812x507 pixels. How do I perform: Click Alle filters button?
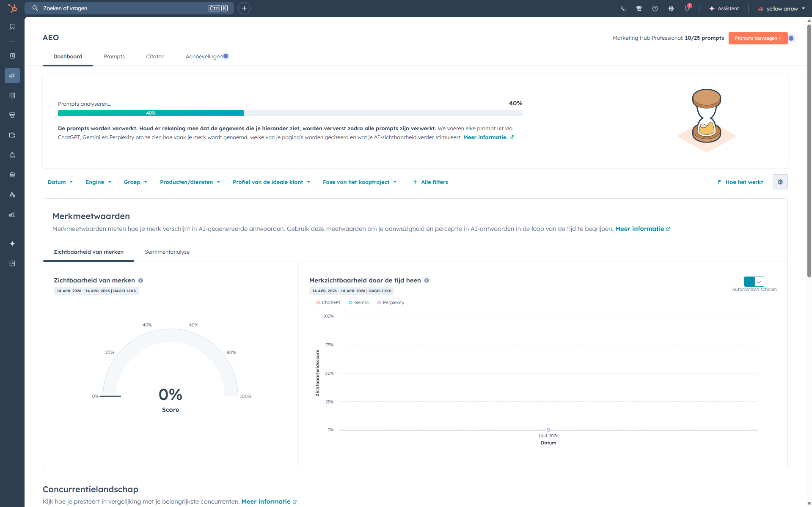pyautogui.click(x=430, y=182)
